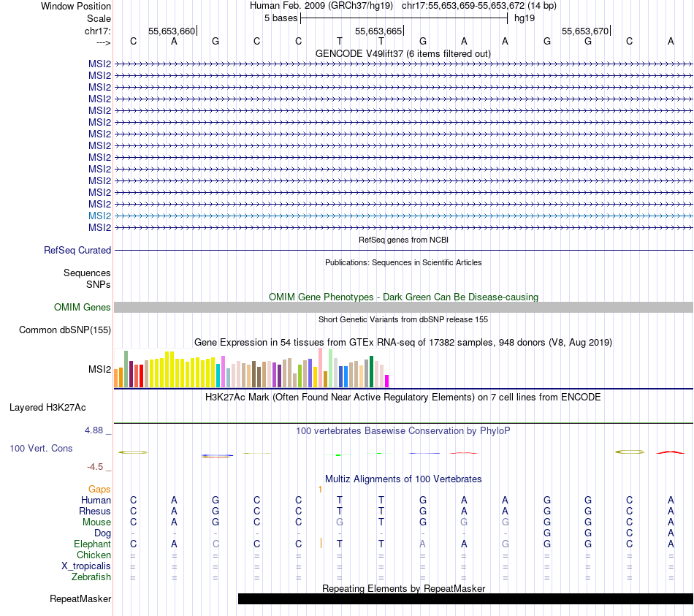Click the Human species label
The image size is (694, 616).
tap(96, 500)
